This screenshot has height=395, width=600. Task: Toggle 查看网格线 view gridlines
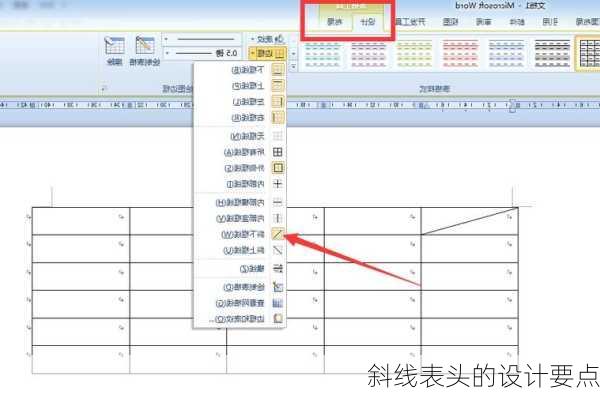pyautogui.click(x=240, y=303)
